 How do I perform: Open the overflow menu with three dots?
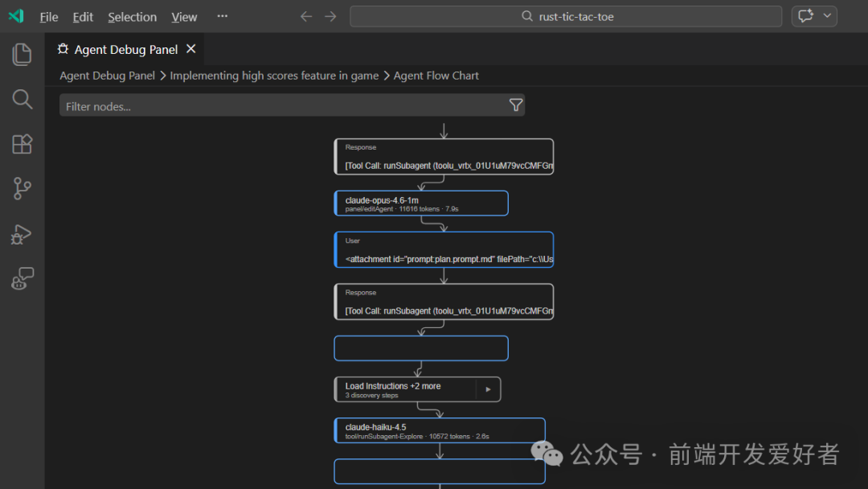[x=223, y=17]
